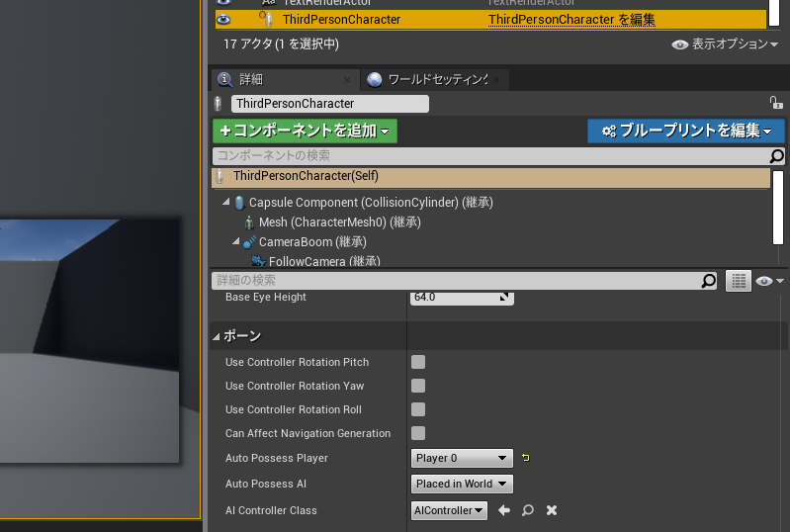Click Mesh component skeletal icon

(249, 222)
